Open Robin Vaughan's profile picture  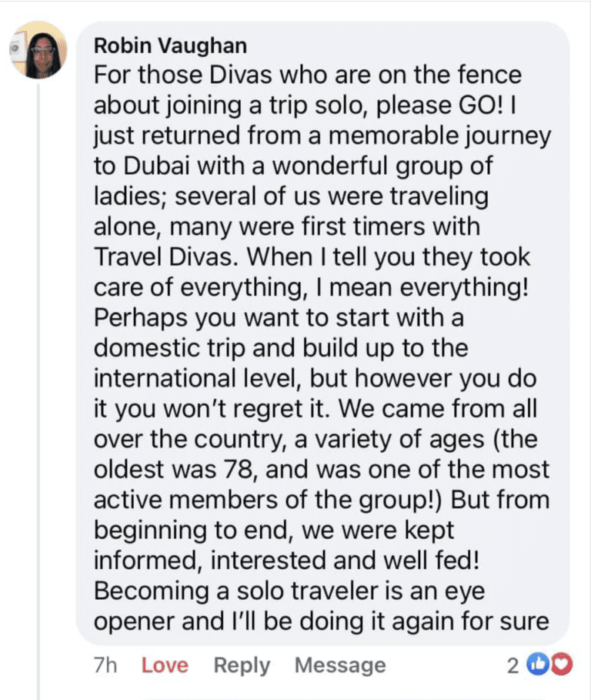click(38, 49)
